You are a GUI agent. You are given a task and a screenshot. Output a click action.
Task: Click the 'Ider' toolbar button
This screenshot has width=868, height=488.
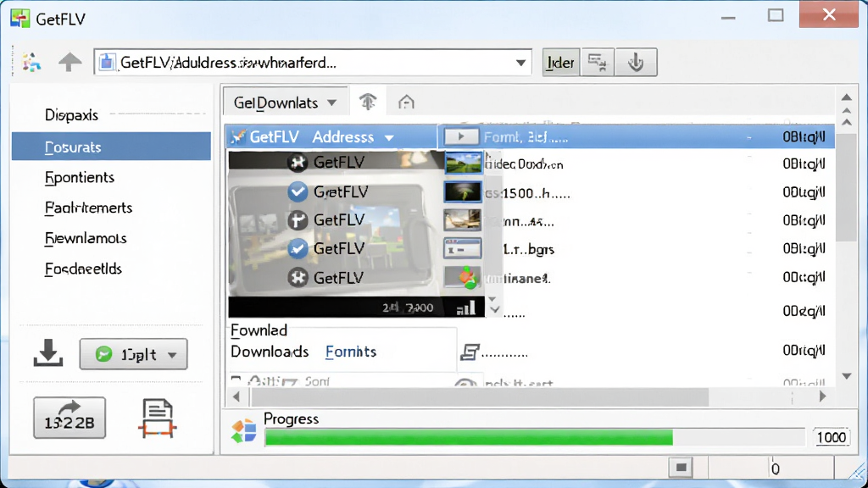(560, 63)
